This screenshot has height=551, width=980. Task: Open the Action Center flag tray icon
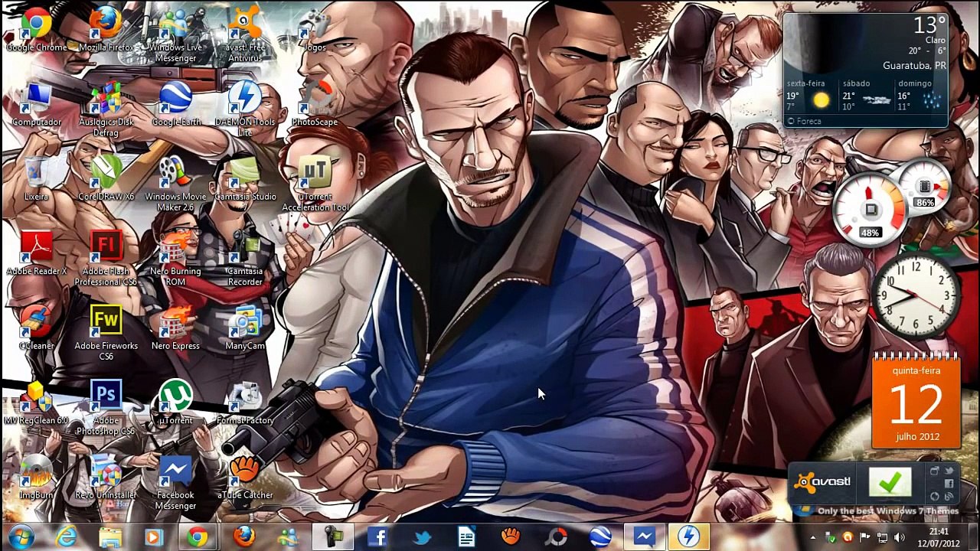point(864,538)
